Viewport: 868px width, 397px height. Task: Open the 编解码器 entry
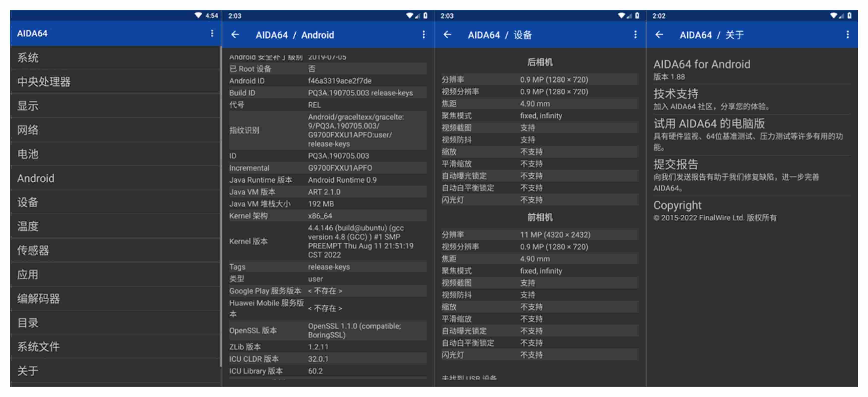point(38,298)
